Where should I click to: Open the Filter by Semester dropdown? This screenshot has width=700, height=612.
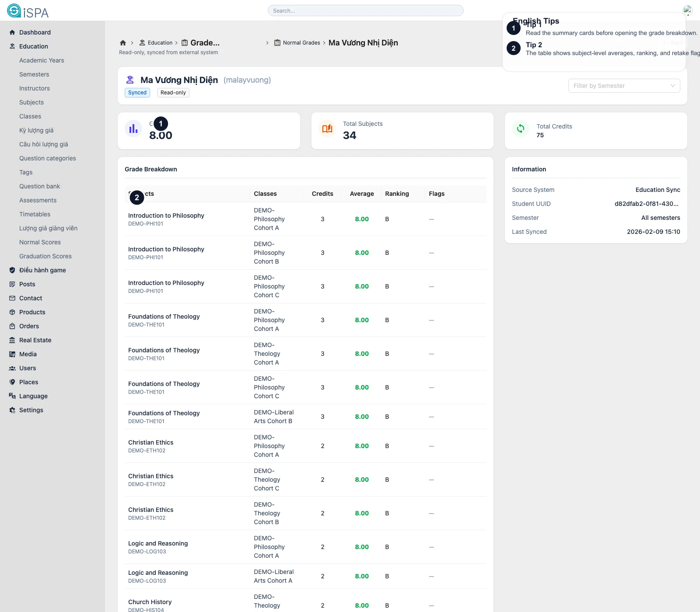click(624, 86)
